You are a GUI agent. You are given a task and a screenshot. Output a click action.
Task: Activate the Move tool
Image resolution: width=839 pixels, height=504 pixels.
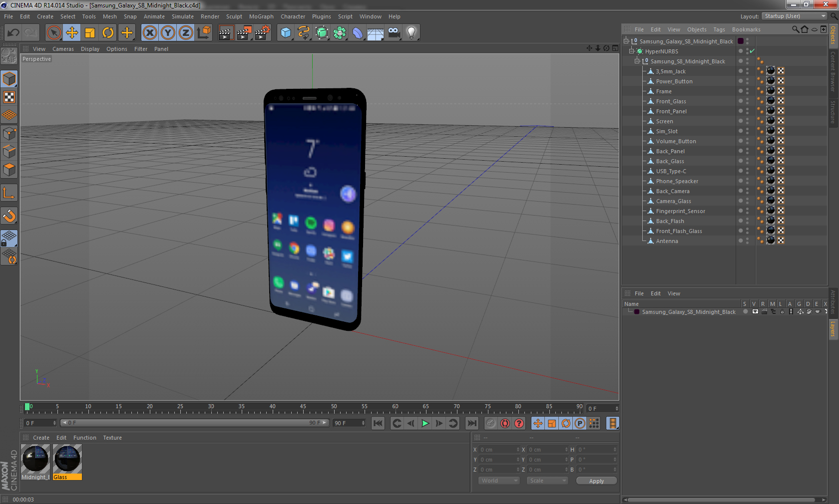tap(72, 33)
